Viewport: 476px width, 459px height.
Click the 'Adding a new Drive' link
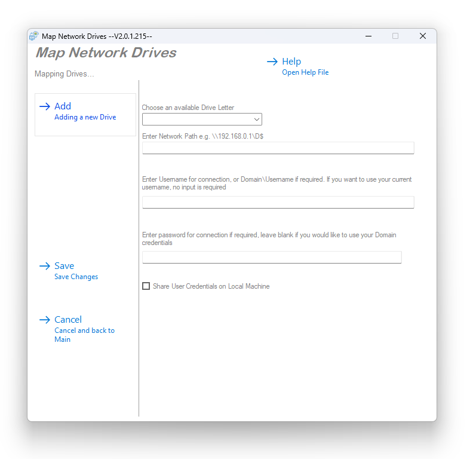(x=85, y=117)
